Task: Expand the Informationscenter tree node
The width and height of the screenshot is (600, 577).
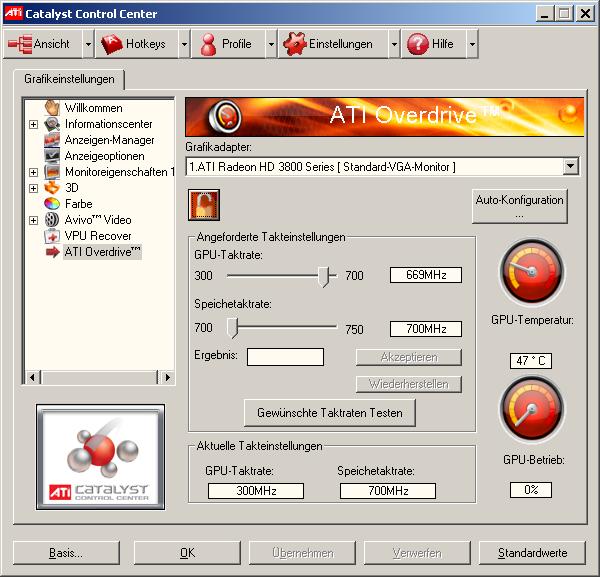Action: coord(34,124)
